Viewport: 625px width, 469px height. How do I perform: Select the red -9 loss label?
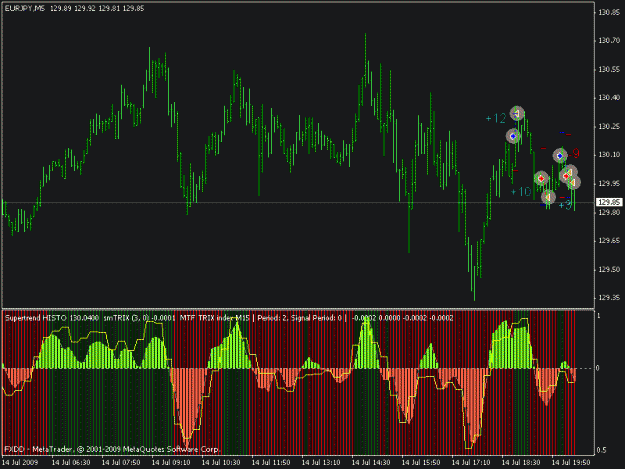tap(574, 153)
